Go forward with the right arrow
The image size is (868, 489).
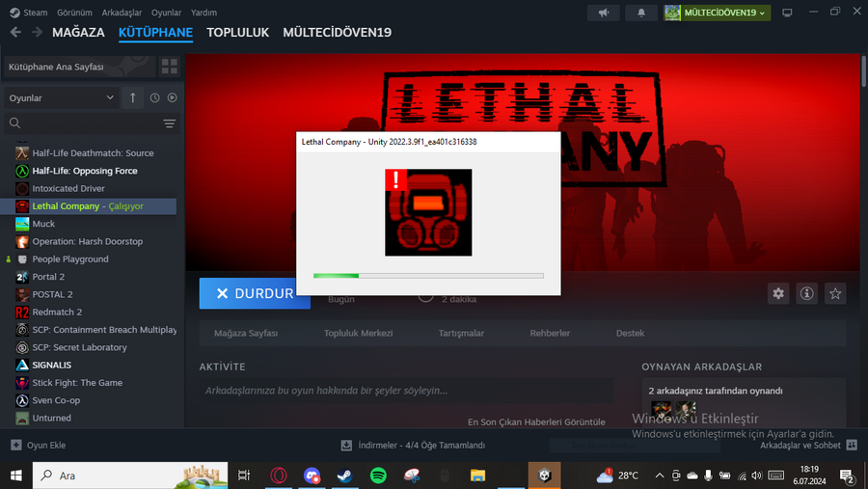click(x=37, y=32)
